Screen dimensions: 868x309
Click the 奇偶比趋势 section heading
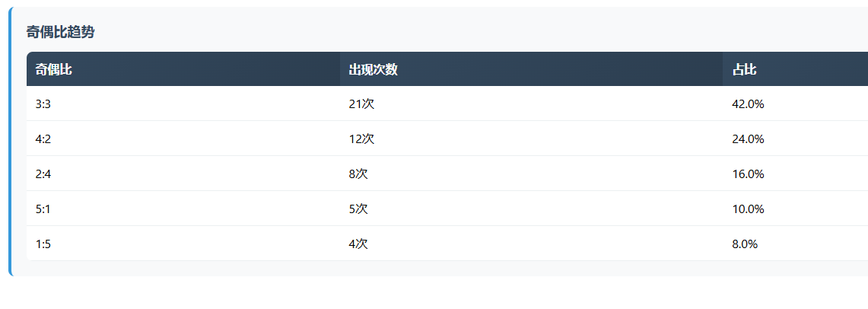coord(60,32)
